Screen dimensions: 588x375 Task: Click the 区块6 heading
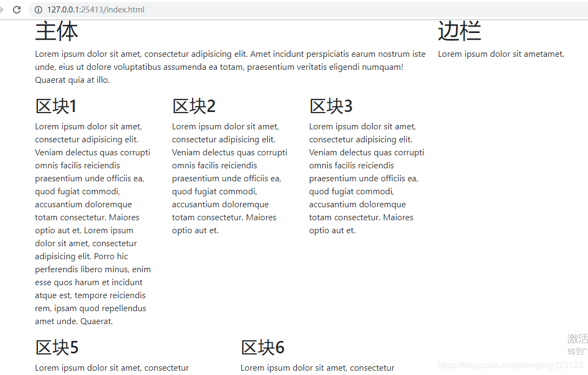pyautogui.click(x=262, y=347)
